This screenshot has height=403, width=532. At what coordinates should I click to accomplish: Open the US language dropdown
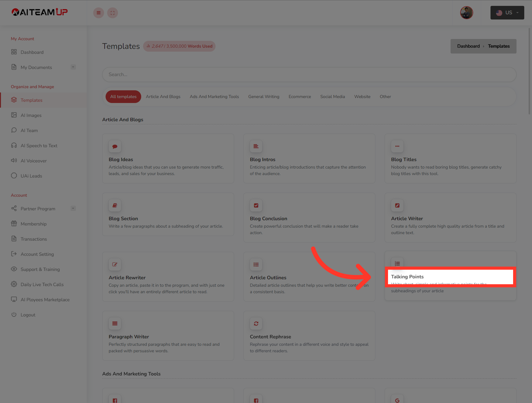click(507, 13)
